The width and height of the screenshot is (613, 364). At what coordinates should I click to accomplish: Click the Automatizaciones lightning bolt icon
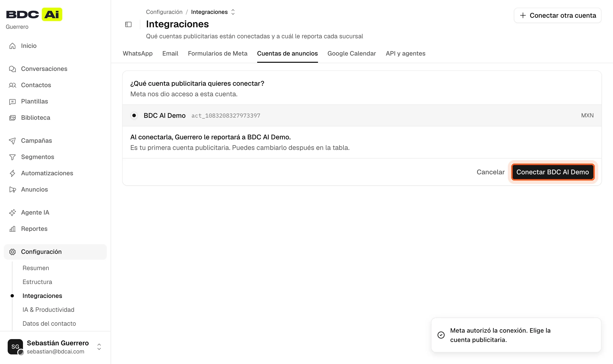pyautogui.click(x=12, y=173)
